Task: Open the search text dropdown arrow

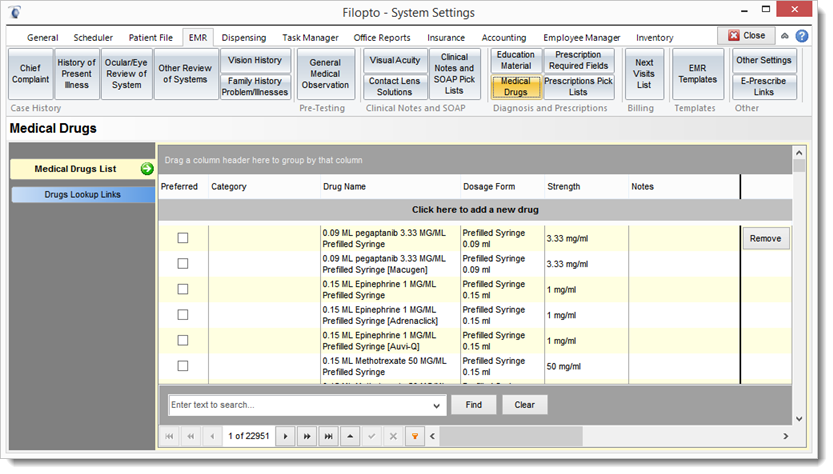Action: click(436, 405)
